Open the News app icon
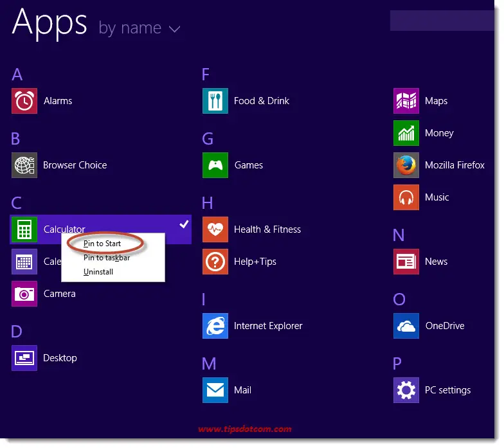This screenshot has width=504, height=448. pos(406,262)
